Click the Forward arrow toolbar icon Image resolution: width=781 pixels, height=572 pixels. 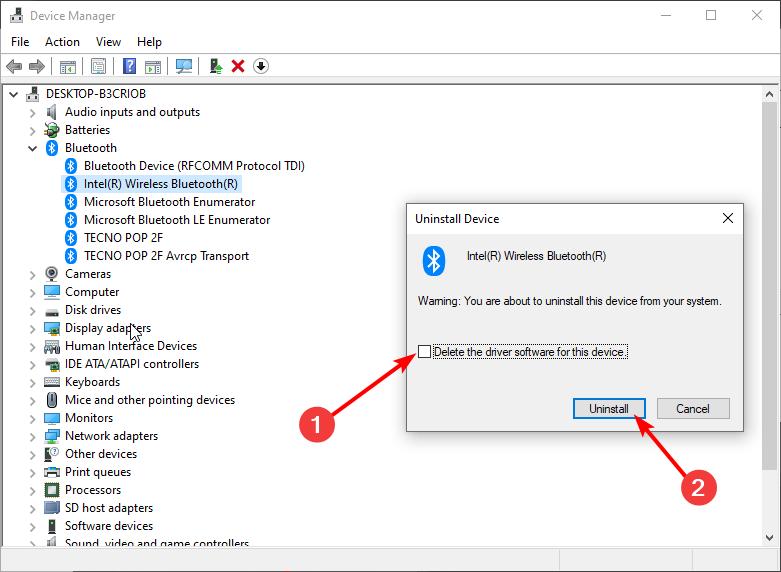coord(37,66)
